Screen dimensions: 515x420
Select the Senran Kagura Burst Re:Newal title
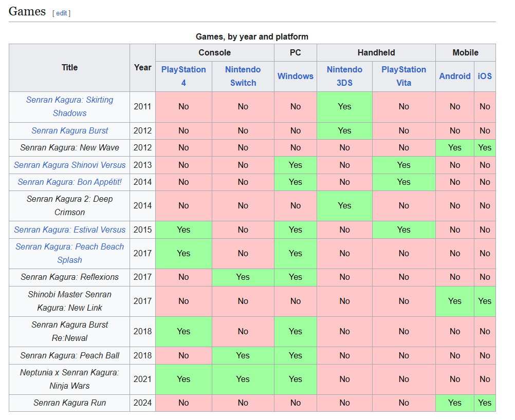[x=69, y=331]
